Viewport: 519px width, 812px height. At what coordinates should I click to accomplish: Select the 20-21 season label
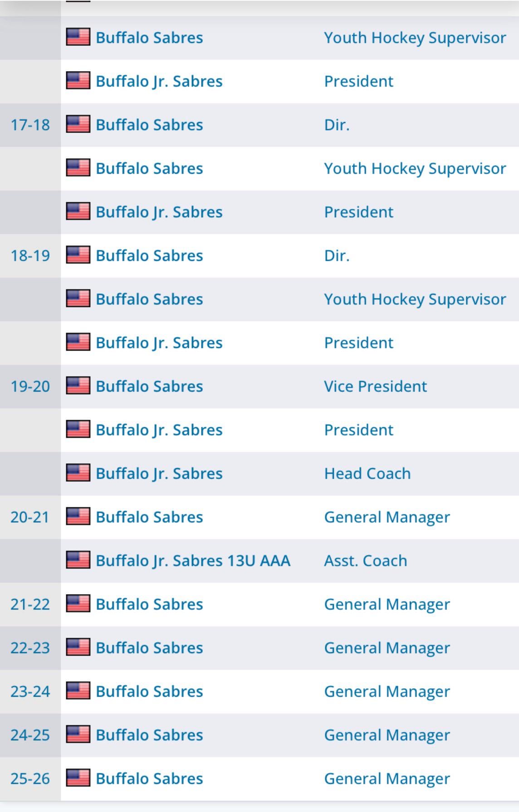30,517
